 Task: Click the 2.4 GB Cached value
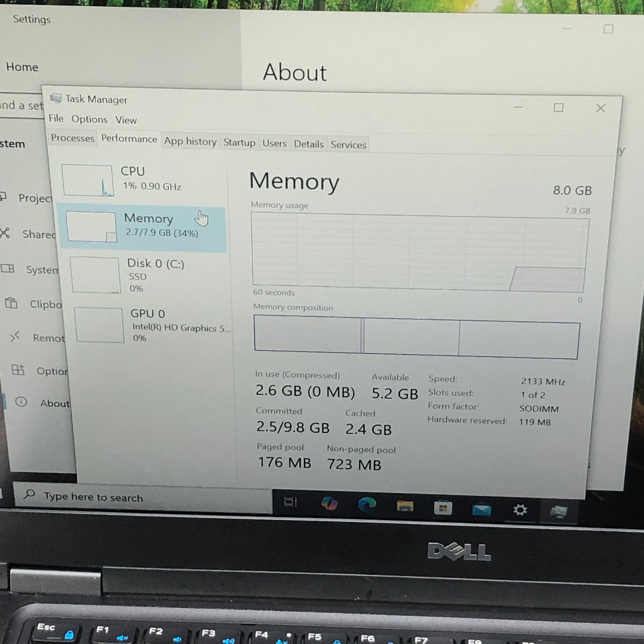pos(368,429)
